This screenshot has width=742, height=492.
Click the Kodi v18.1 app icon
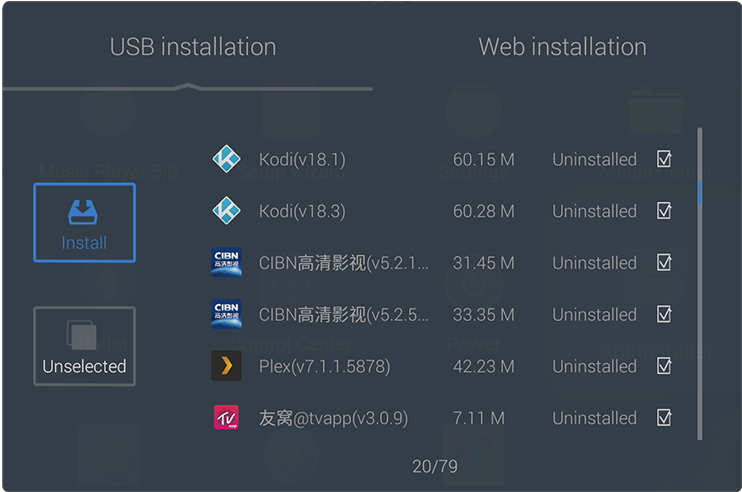point(226,159)
